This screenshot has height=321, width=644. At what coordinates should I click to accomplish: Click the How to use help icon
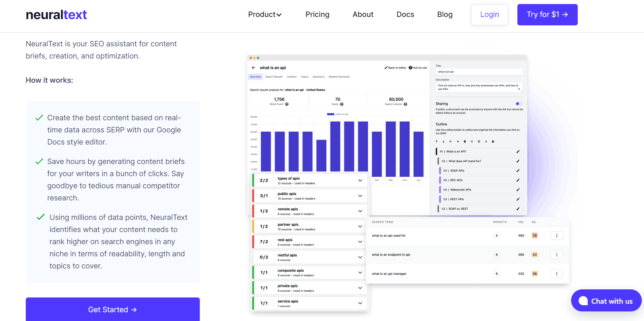point(410,68)
